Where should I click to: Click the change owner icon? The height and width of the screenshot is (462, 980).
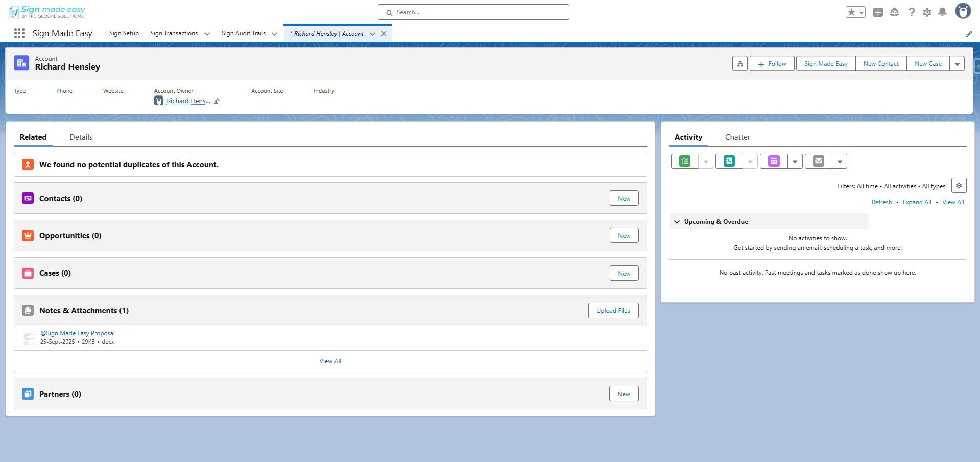(x=217, y=101)
